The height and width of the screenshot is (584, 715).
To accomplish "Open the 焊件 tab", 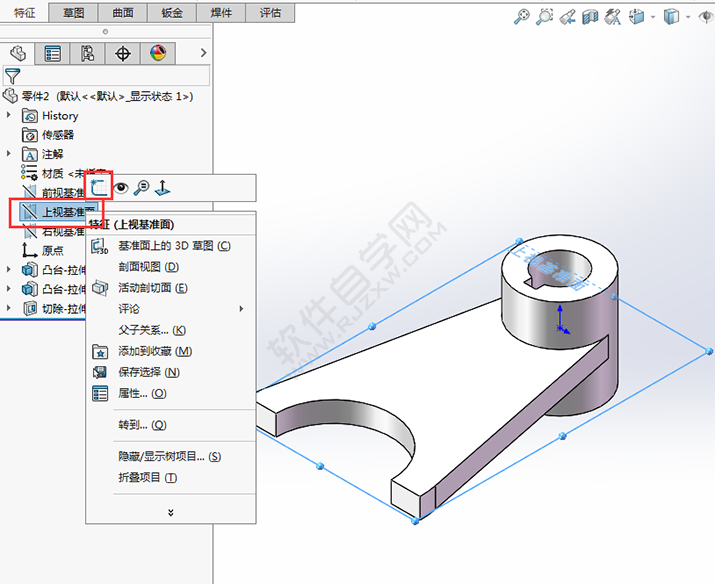I will 221,13.
